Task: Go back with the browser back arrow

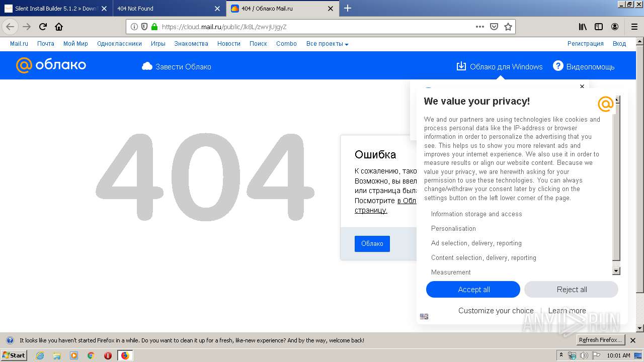Action: point(10,27)
